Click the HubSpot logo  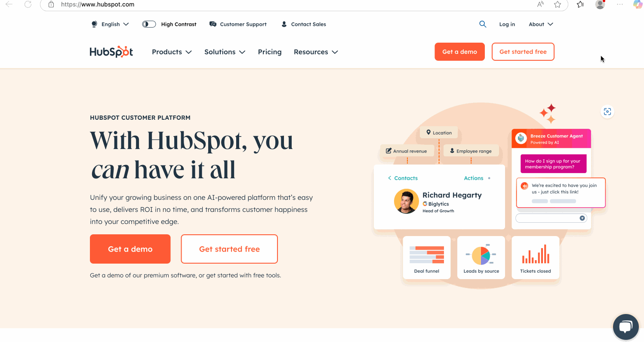[111, 52]
